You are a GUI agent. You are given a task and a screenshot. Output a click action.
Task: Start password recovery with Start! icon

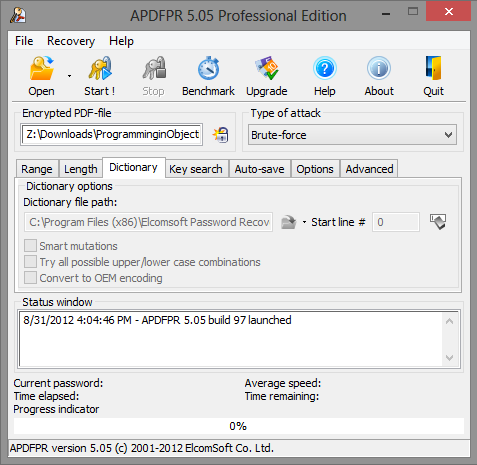pos(100,68)
